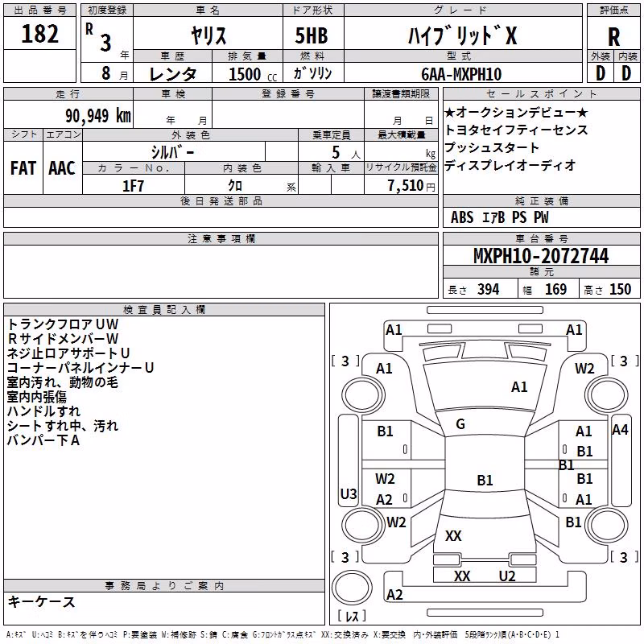Click the note シートすれ中、汚れ
The image size is (644, 644).
(x=63, y=426)
